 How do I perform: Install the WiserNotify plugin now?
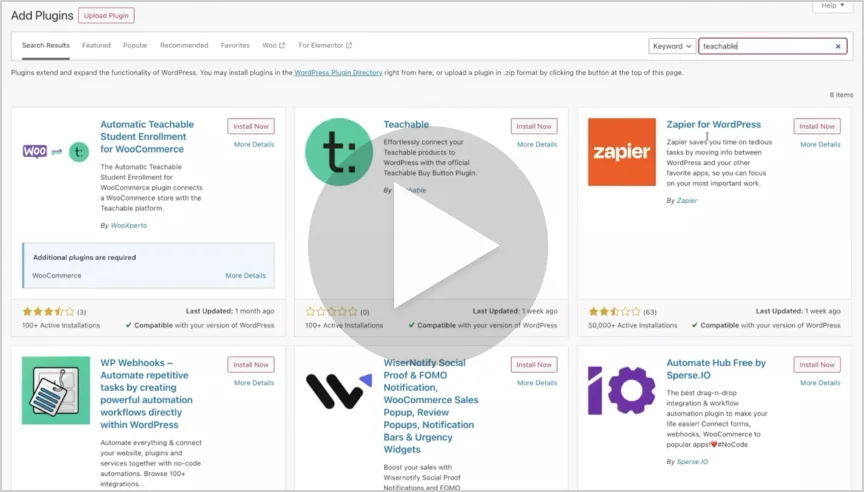[534, 365]
